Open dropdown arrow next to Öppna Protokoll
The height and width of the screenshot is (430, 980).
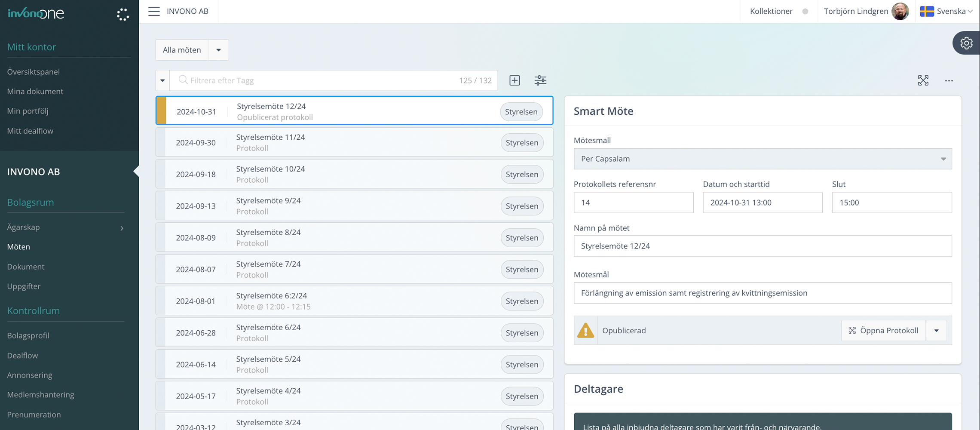(936, 331)
